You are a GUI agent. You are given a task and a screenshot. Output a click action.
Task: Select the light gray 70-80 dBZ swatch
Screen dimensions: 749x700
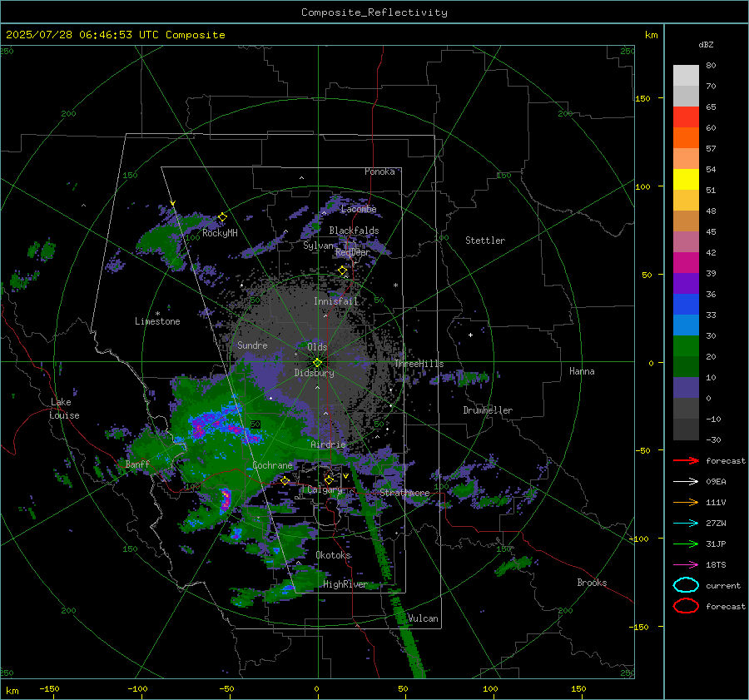[686, 76]
